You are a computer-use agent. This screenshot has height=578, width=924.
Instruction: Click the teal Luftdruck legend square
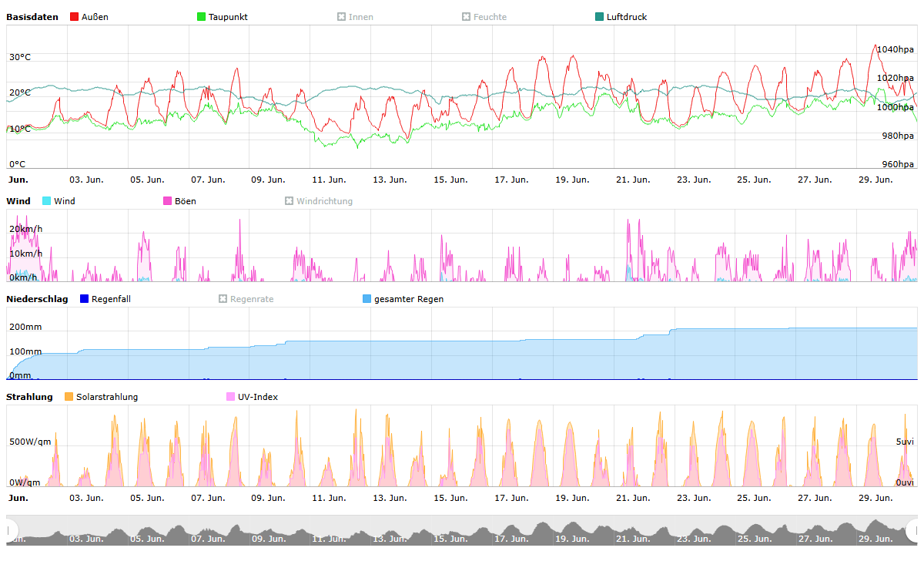click(600, 17)
